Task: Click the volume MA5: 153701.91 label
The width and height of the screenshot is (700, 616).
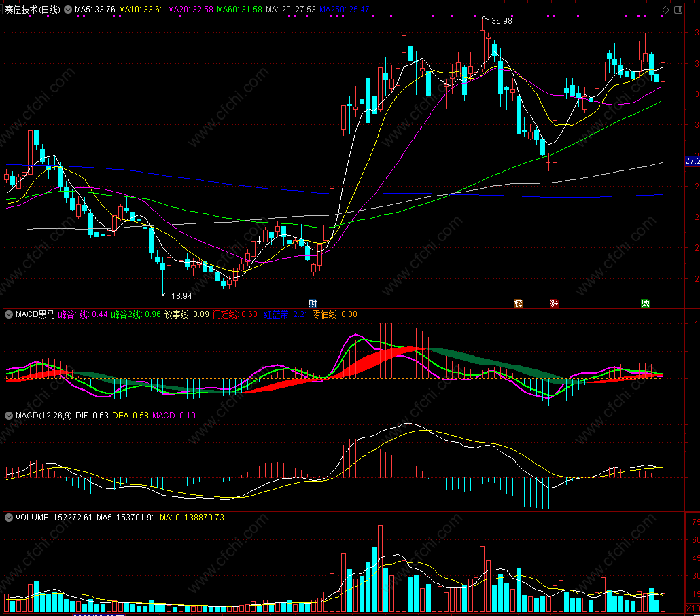Action: 126,518
